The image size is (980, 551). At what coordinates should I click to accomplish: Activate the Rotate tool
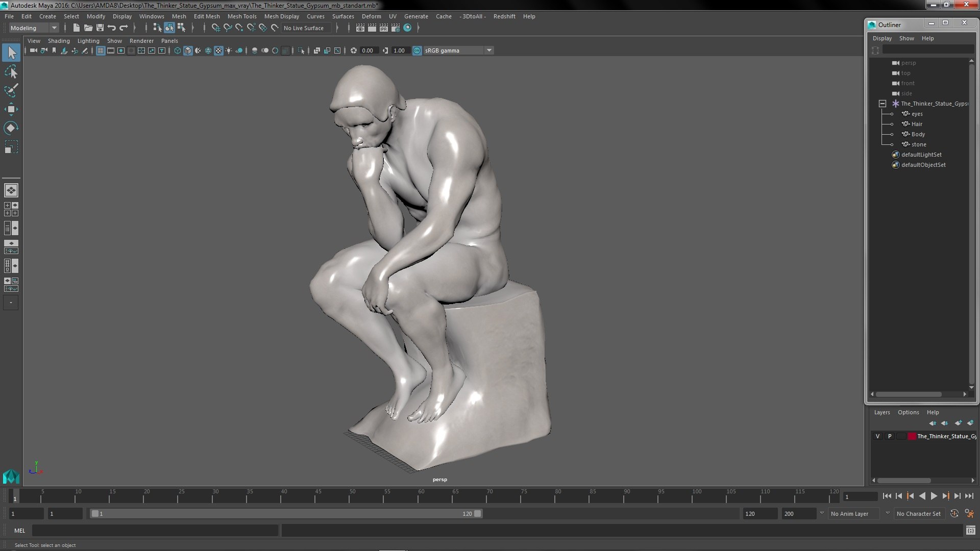11,128
